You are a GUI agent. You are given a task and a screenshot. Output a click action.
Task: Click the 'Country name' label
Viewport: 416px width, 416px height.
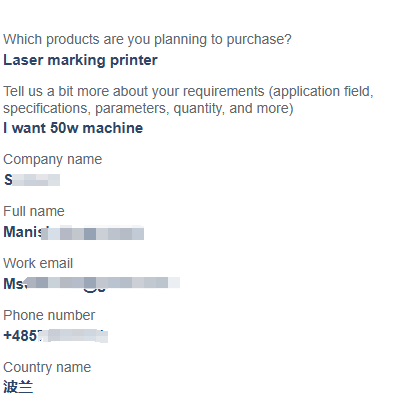point(47,367)
